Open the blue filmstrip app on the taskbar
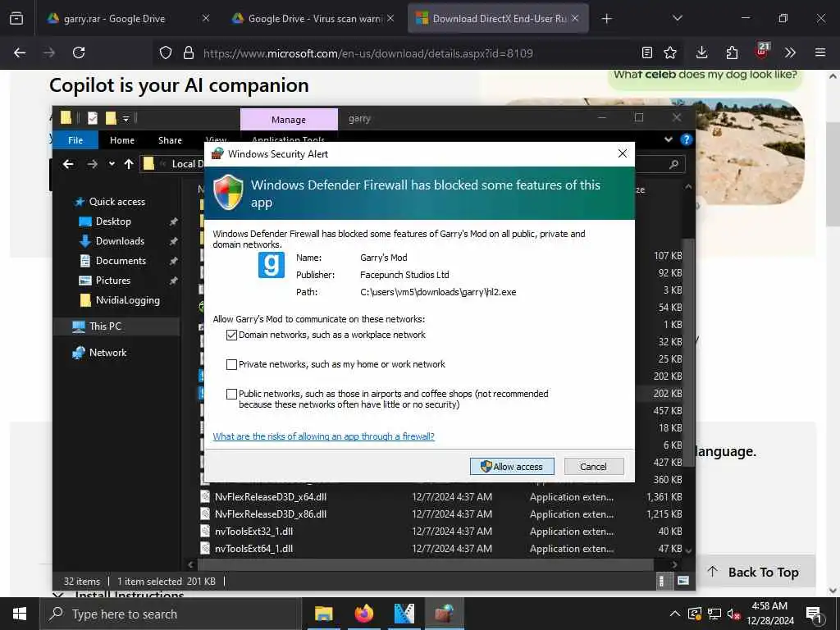Screen dimensions: 840x630 point(404,614)
